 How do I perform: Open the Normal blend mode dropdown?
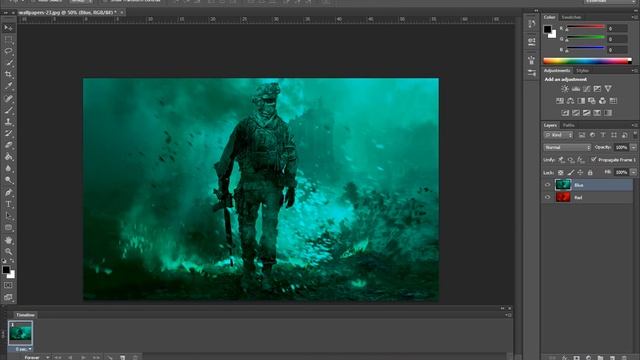567,147
